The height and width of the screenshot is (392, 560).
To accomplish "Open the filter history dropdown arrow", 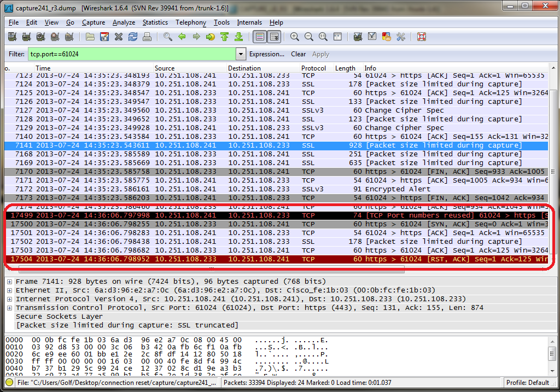I will pos(241,54).
